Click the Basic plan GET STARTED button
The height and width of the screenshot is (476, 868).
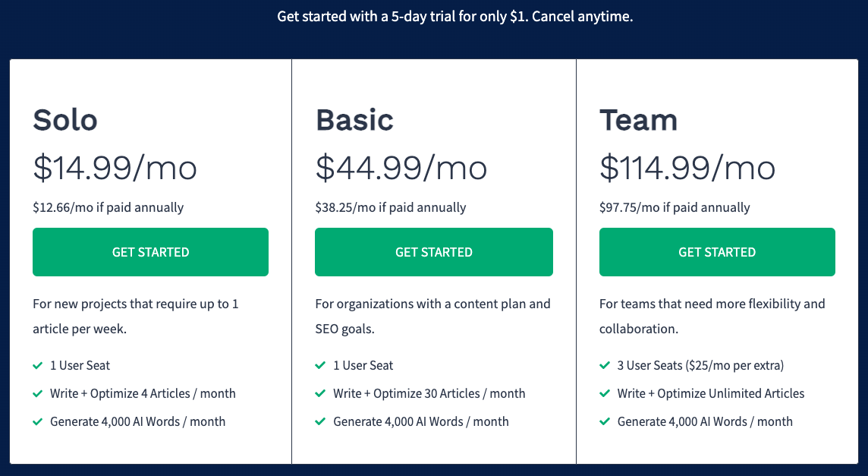(434, 252)
